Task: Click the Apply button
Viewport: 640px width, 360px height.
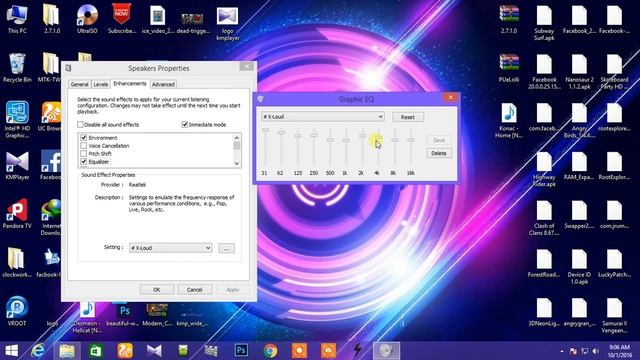Action: 233,289
